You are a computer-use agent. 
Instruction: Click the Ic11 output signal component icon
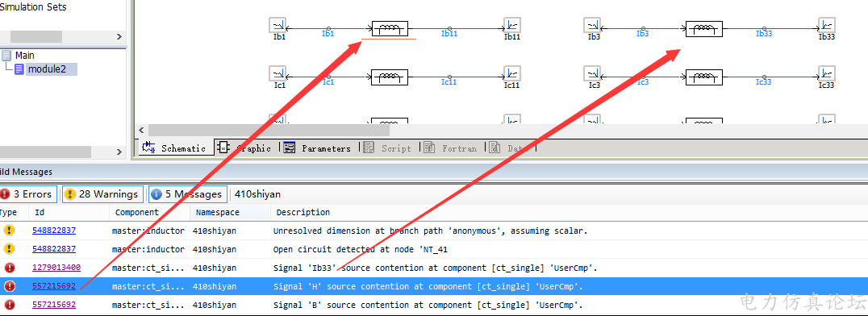(x=512, y=73)
